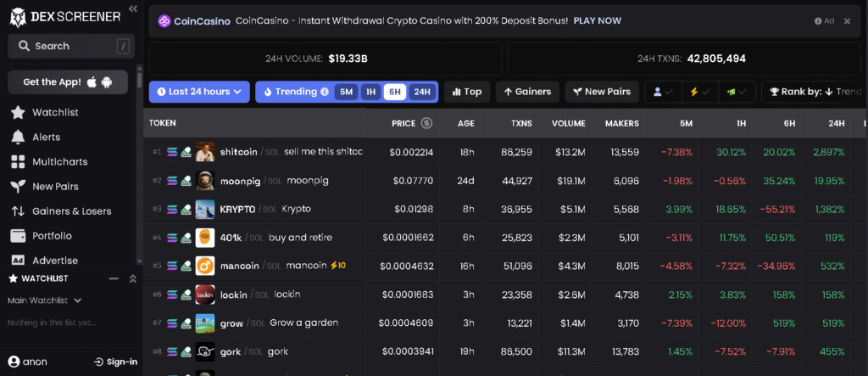Open Advertise Ad icon
The height and width of the screenshot is (376, 868).
[18, 260]
